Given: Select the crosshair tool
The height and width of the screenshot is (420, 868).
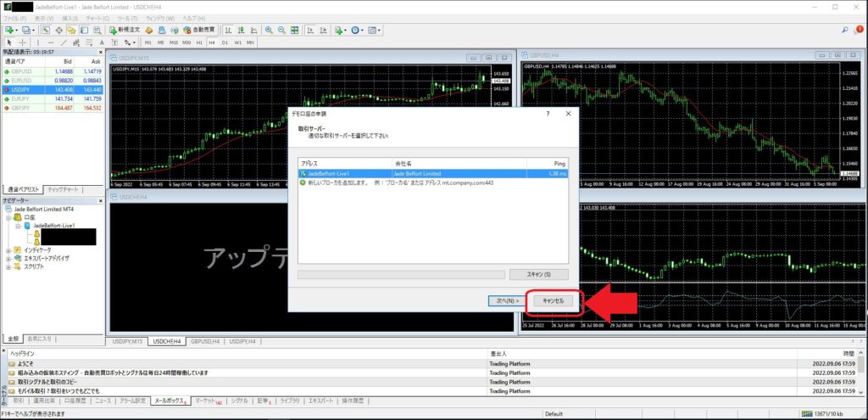Looking at the screenshot, I should 23,42.
